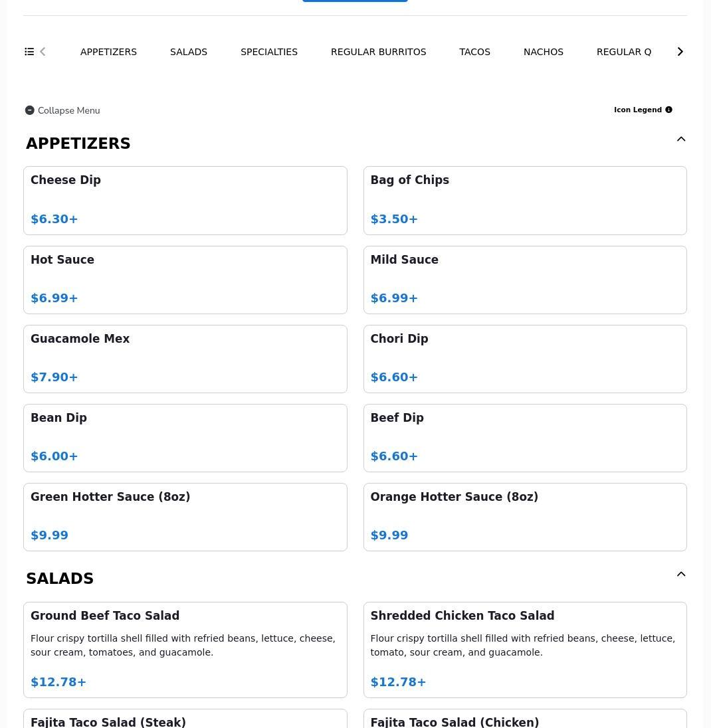Open the menu category list icon
Viewport: 711px width, 728px height.
tap(29, 52)
